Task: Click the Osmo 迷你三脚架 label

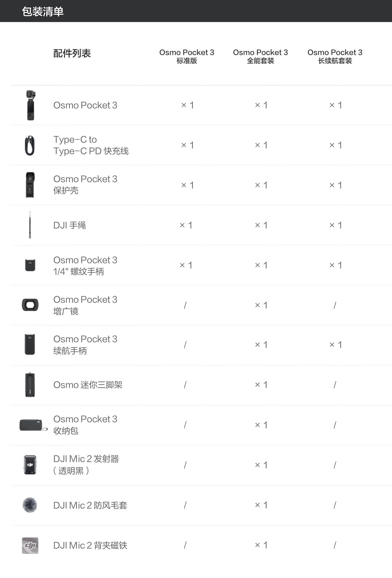Action: [88, 385]
